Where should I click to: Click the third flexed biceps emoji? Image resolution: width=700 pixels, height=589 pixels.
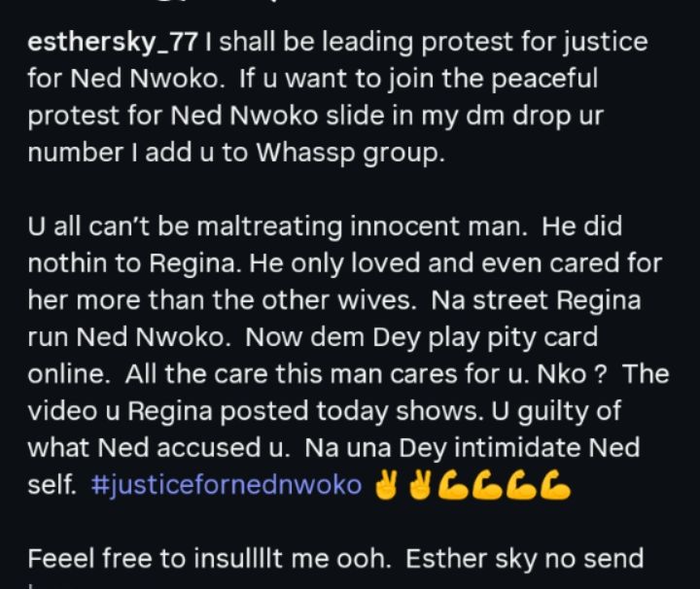(x=522, y=485)
